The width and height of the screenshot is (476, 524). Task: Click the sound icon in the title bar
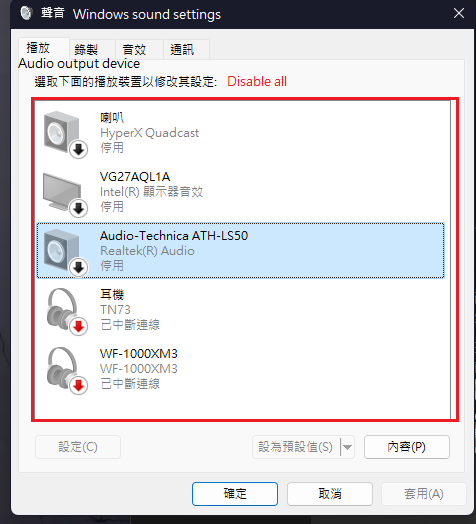coord(26,13)
